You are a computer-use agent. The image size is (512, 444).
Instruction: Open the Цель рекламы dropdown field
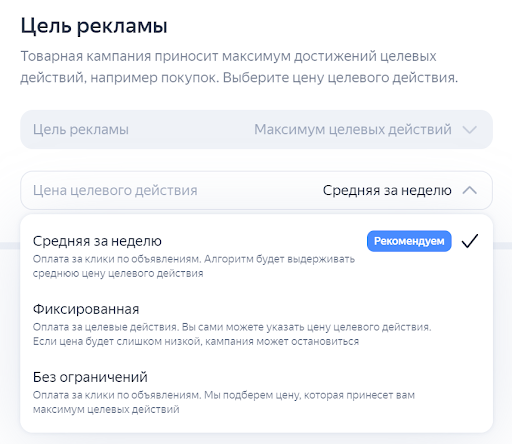pyautogui.click(x=256, y=130)
